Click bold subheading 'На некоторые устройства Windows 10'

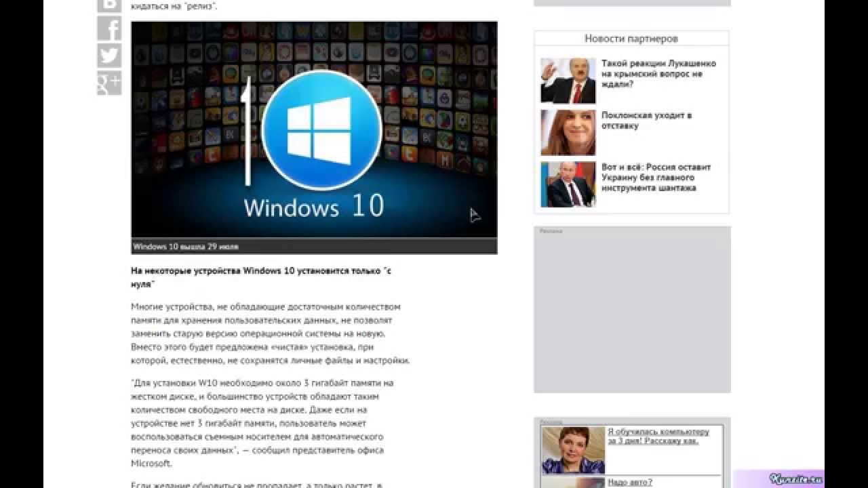point(260,277)
